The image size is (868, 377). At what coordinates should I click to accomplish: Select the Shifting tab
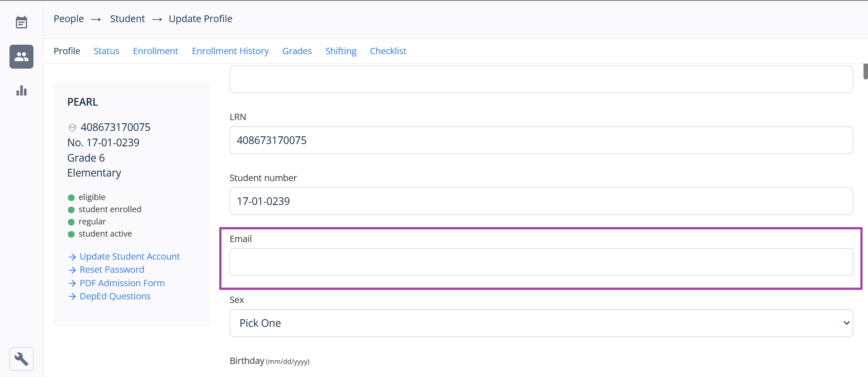pos(341,51)
